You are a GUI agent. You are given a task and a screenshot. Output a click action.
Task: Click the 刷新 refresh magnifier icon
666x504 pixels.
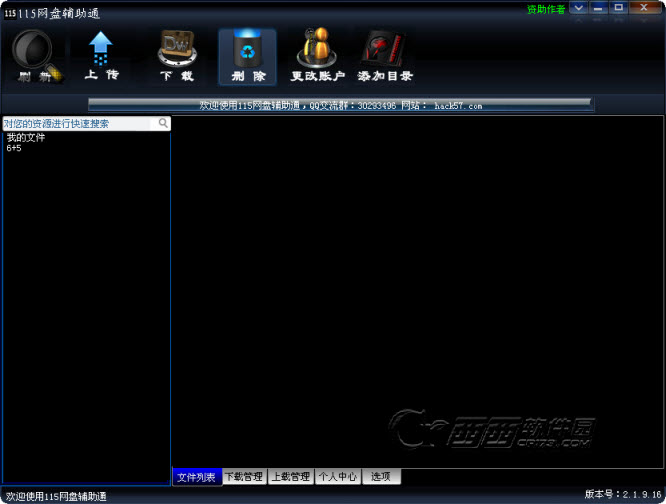pos(37,56)
